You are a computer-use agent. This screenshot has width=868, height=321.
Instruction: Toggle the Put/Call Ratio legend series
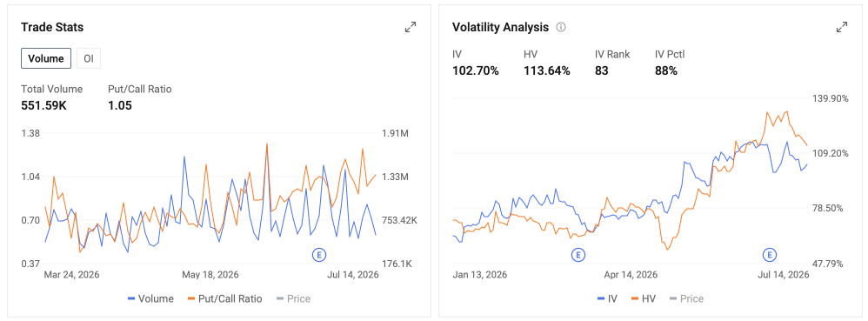point(224,299)
